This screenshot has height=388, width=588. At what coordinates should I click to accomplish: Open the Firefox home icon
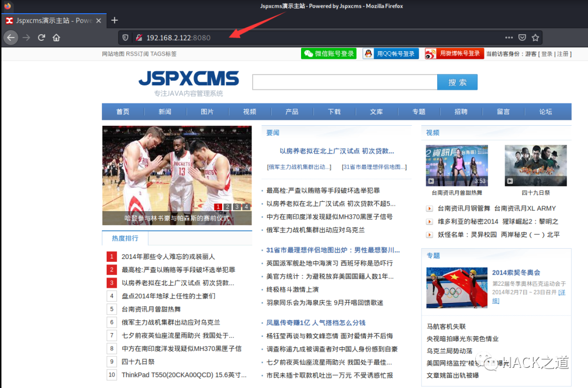click(x=56, y=38)
